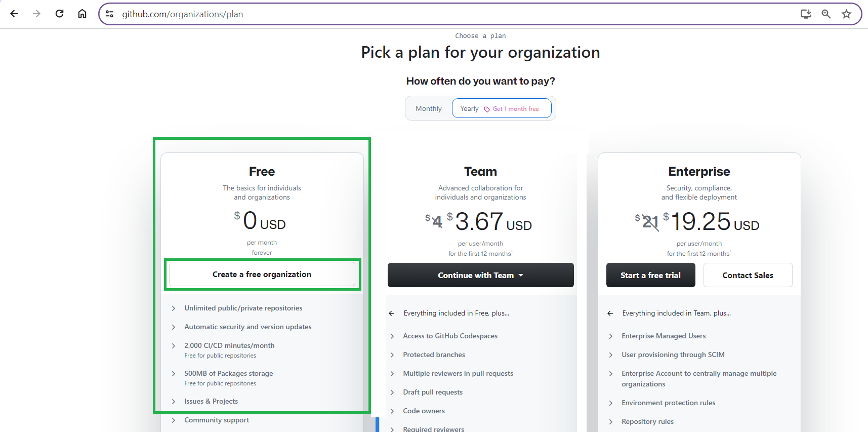
Task: Contact Sales for Enterprise plan
Action: [748, 275]
